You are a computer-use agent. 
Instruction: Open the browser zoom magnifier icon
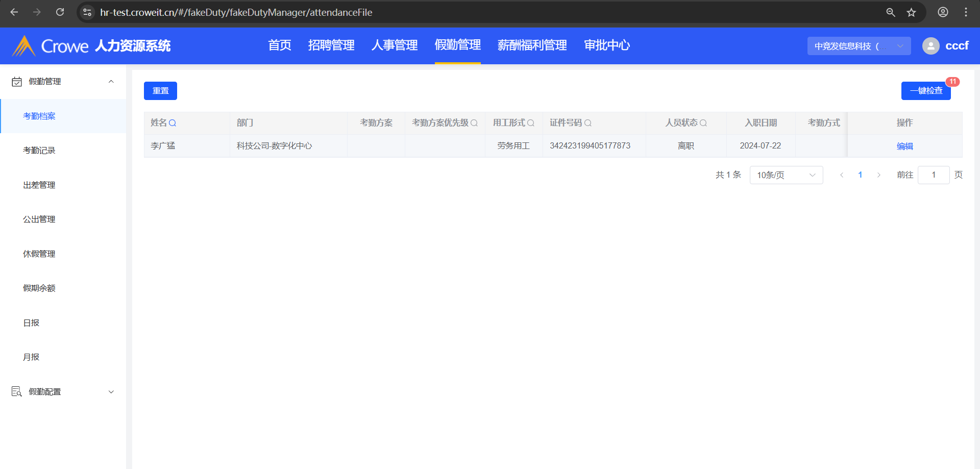(891, 12)
